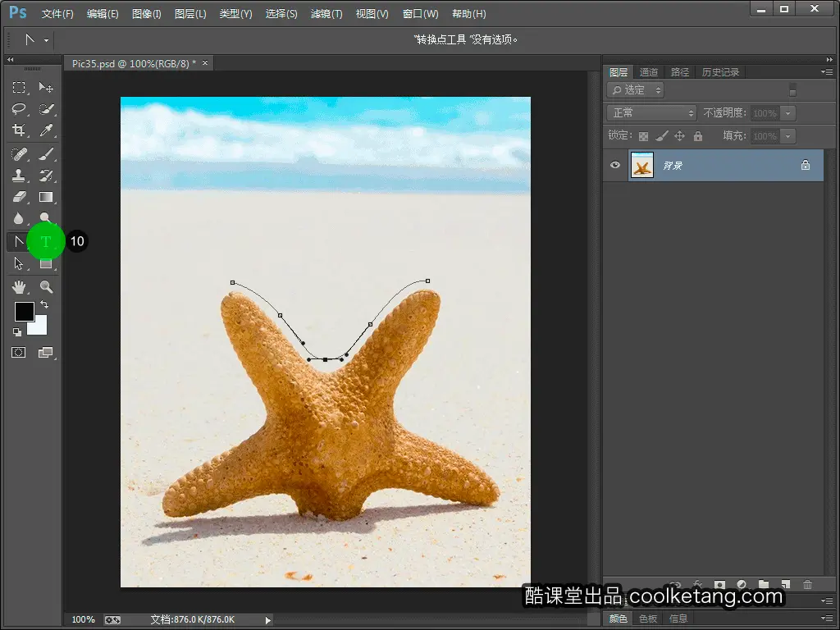The width and height of the screenshot is (840, 630).
Task: Choose the Eraser tool
Action: pyautogui.click(x=19, y=197)
